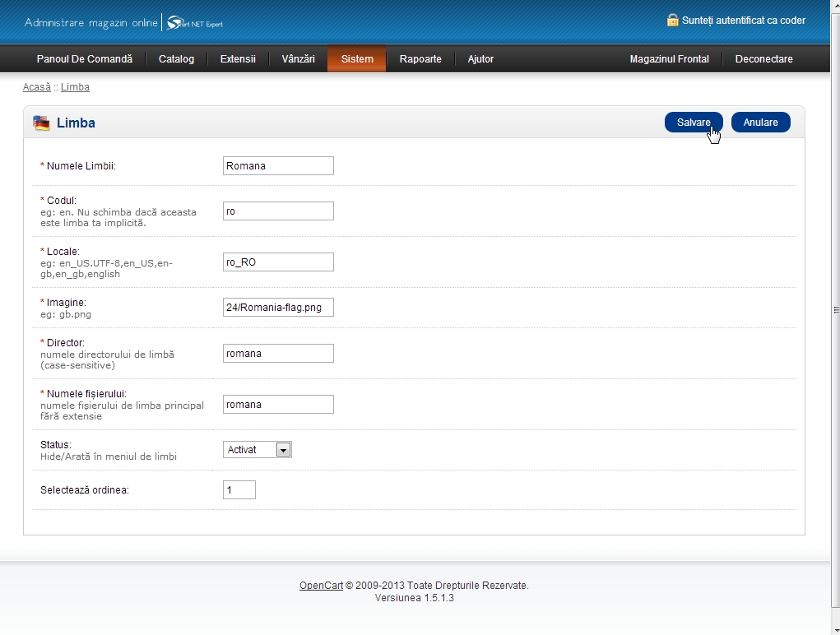The image size is (840, 635).
Task: Visit Magazinul Frontal storefront
Action: tap(669, 59)
